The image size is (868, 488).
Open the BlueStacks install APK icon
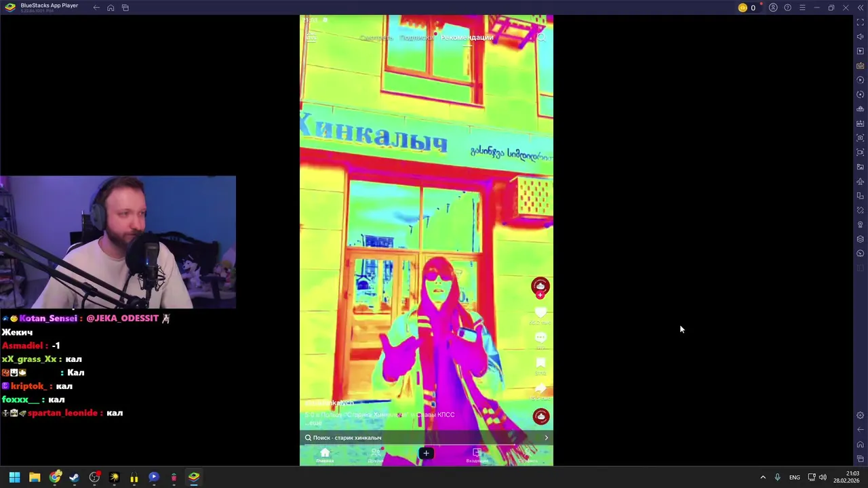tap(861, 123)
